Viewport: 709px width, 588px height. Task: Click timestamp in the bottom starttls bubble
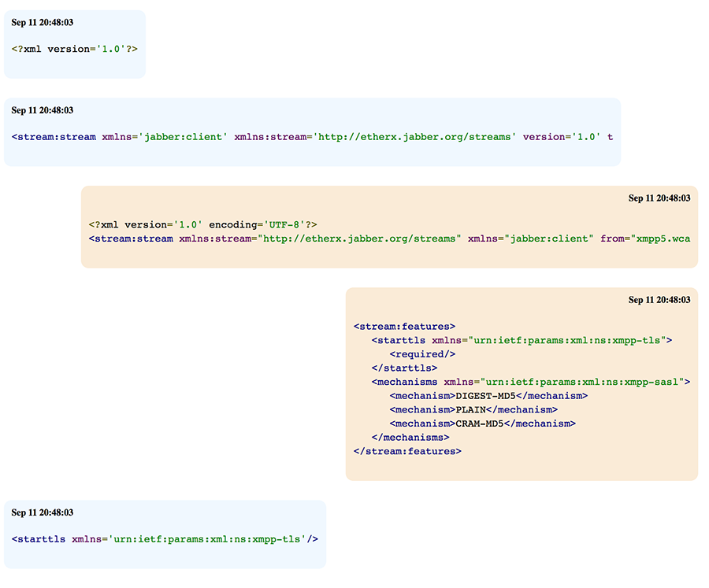click(42, 512)
